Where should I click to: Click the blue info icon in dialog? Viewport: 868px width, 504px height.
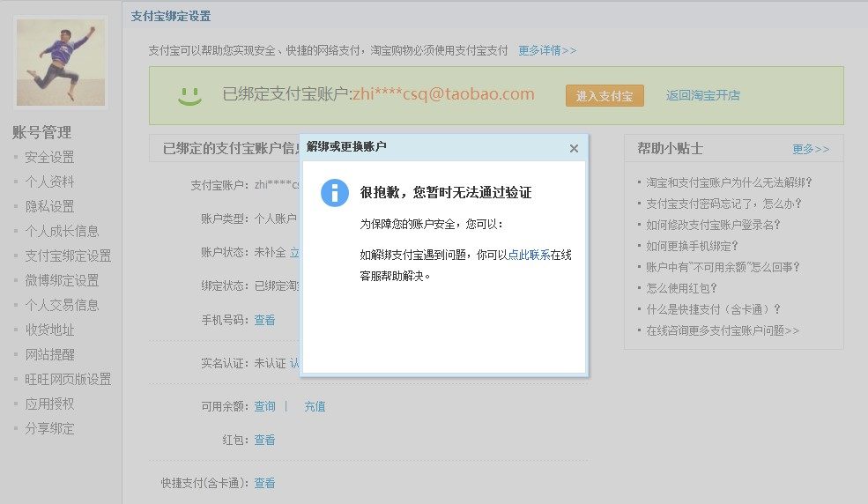pos(335,193)
